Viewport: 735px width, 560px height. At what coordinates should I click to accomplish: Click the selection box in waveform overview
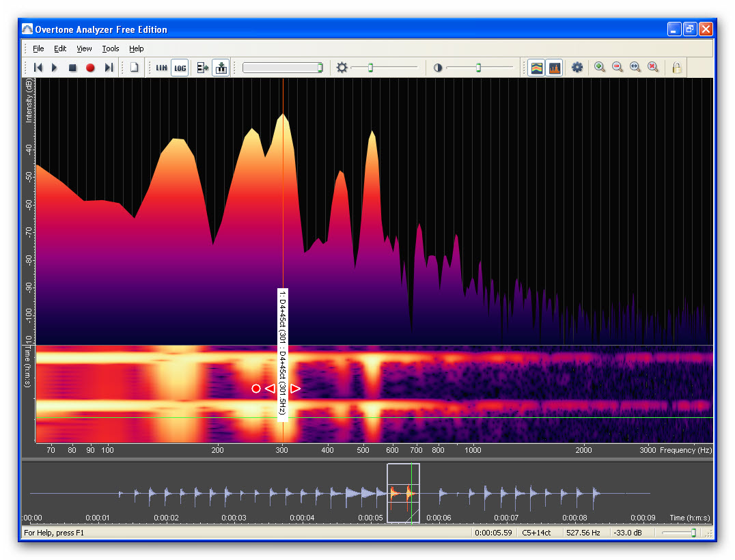403,493
